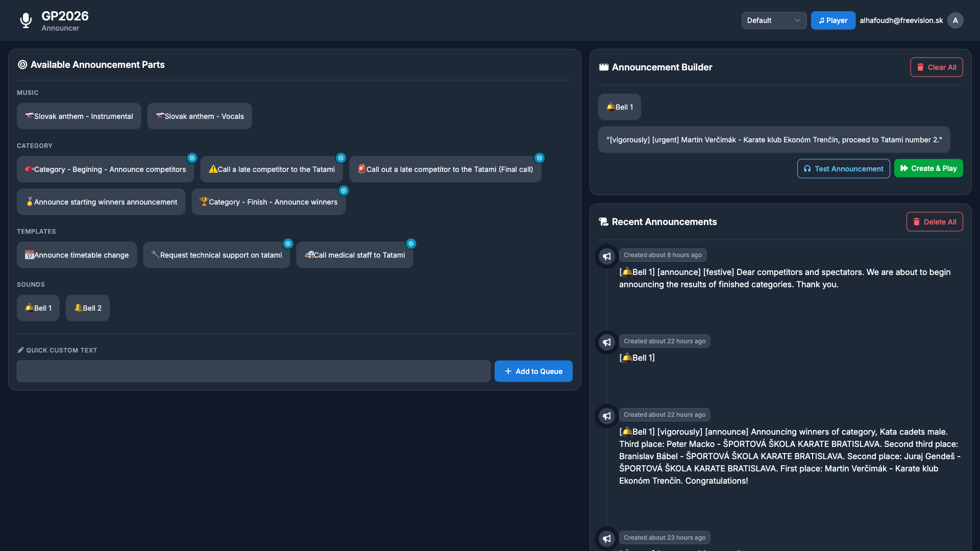Click the headphones icon in Test Announcement
Viewport: 980px width, 551px height.
click(808, 168)
